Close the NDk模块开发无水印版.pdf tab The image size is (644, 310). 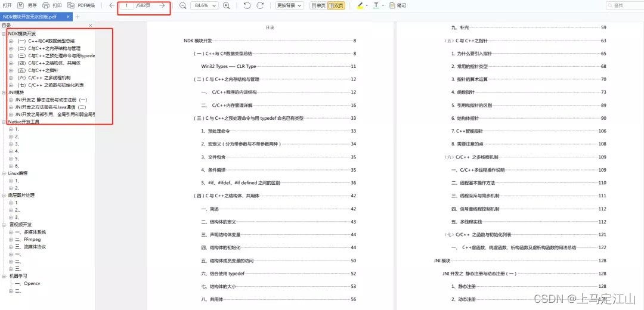pyautogui.click(x=68, y=17)
